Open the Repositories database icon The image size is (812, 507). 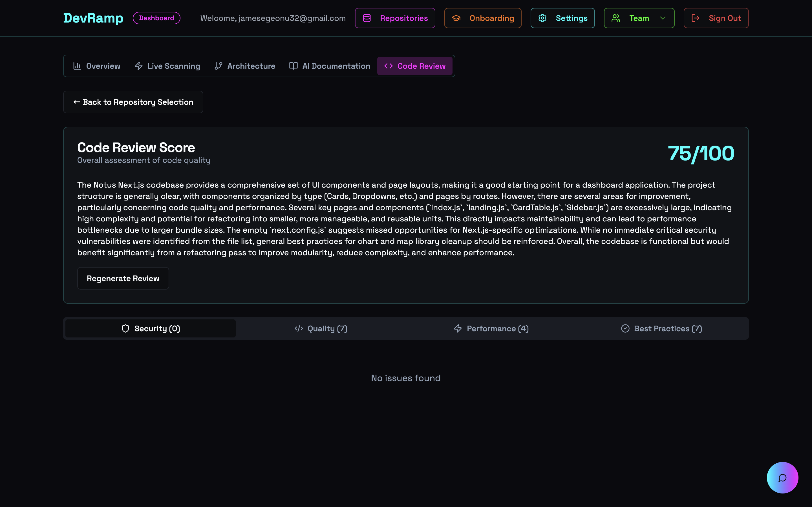tap(367, 18)
